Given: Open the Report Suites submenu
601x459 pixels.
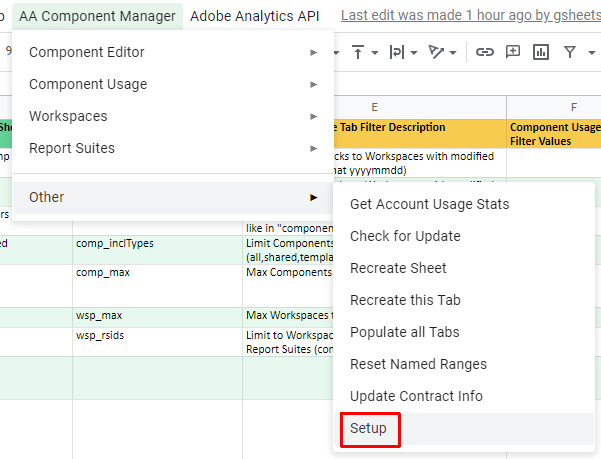Looking at the screenshot, I should [x=173, y=148].
